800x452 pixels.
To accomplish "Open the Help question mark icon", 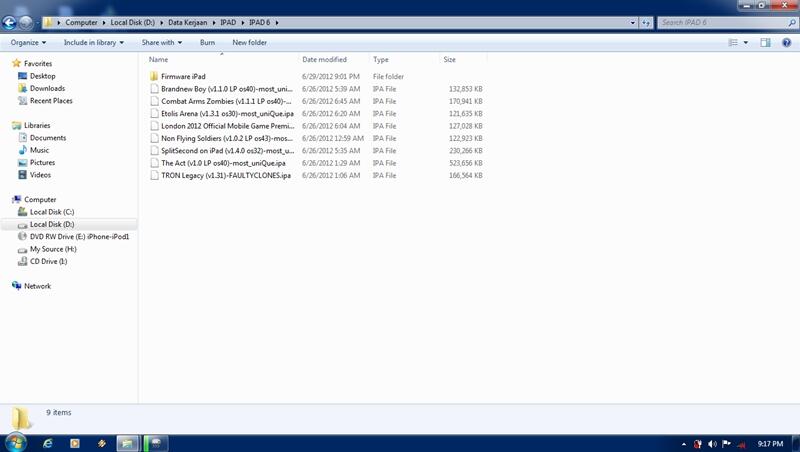I will 787,42.
